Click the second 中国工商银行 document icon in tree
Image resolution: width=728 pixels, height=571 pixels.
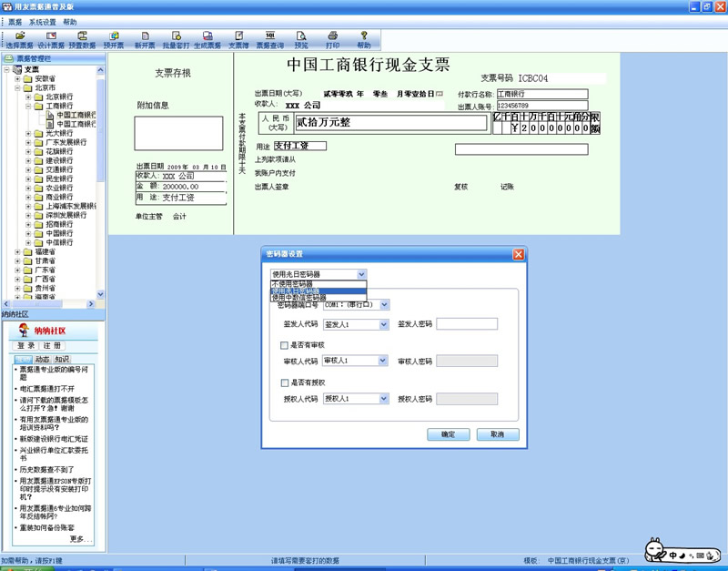click(x=50, y=124)
